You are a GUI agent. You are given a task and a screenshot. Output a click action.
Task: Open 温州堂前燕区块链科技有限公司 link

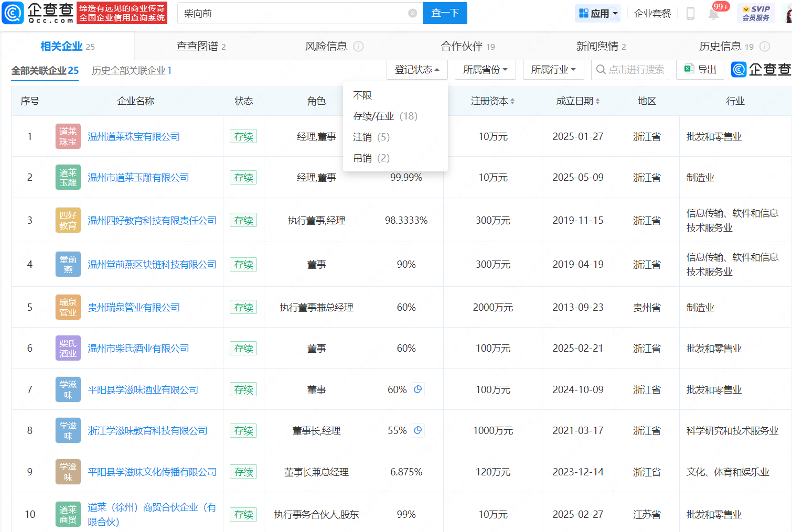tap(152, 264)
